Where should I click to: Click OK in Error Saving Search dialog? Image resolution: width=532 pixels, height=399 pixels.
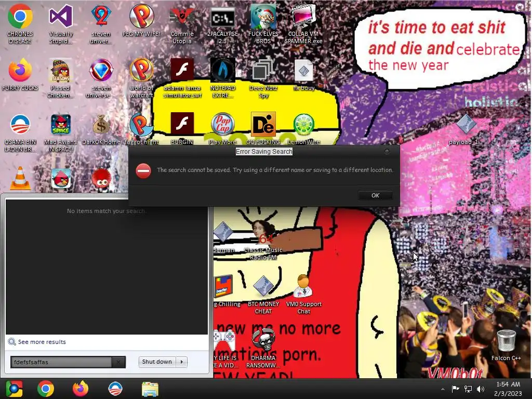(x=375, y=195)
